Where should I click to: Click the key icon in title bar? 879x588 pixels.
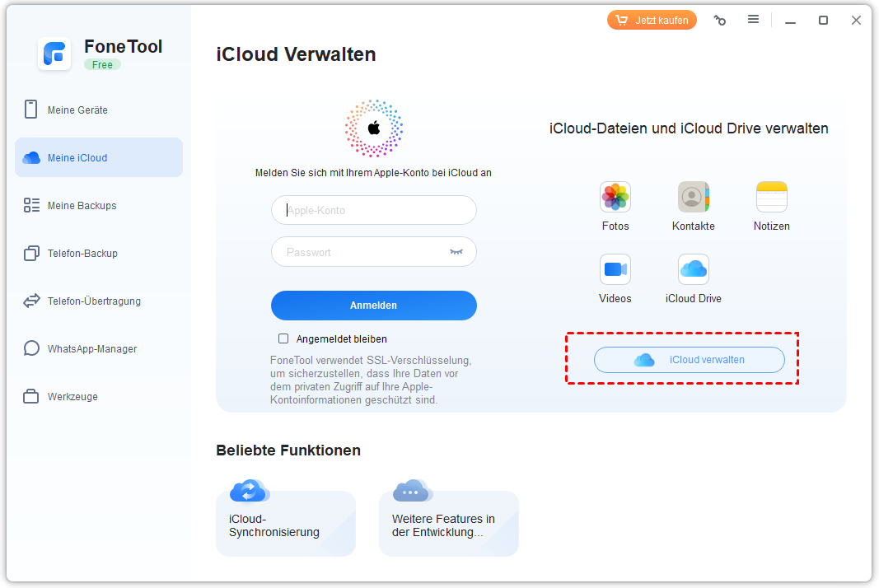pos(720,21)
